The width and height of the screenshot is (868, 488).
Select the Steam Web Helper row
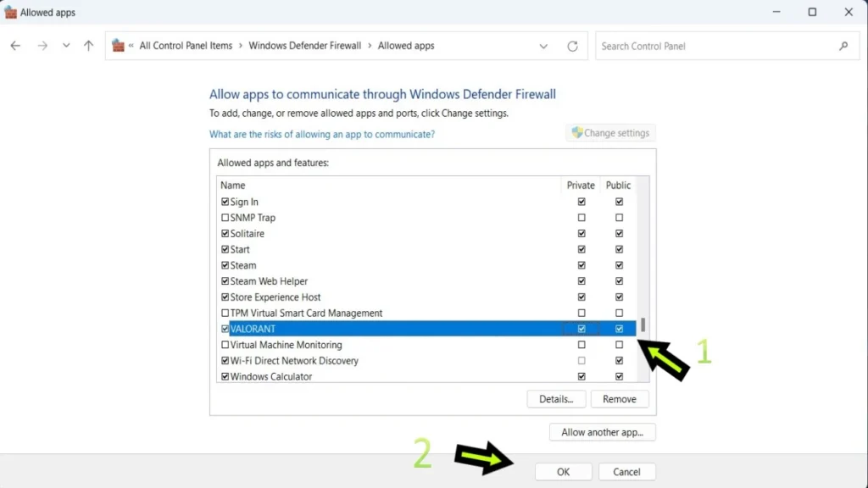[x=427, y=281]
